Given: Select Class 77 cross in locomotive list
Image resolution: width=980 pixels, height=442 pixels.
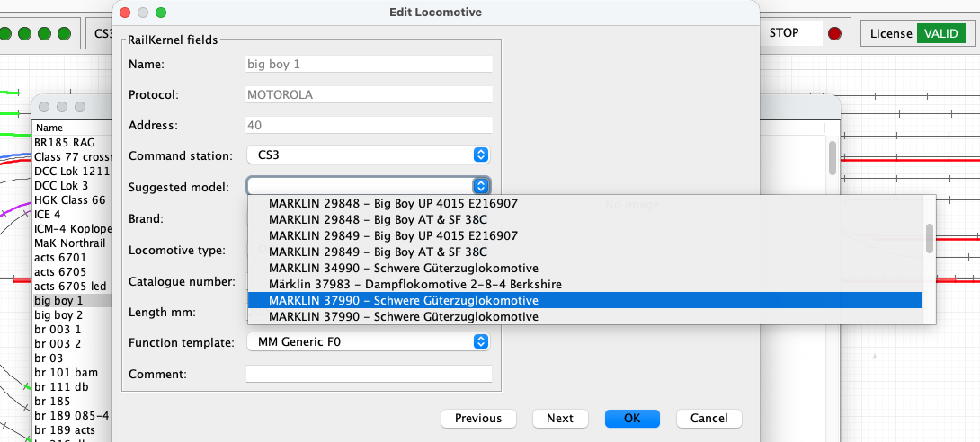Looking at the screenshot, I should tap(73, 156).
